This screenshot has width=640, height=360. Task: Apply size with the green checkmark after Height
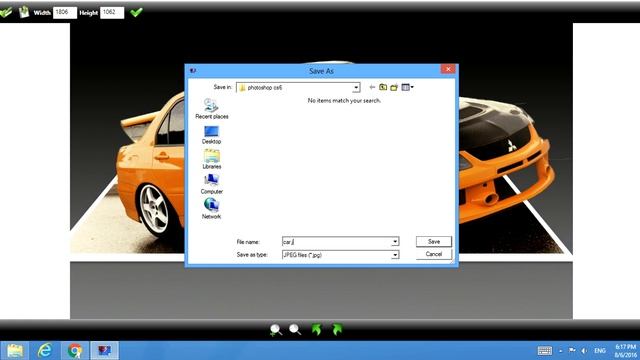(136, 12)
